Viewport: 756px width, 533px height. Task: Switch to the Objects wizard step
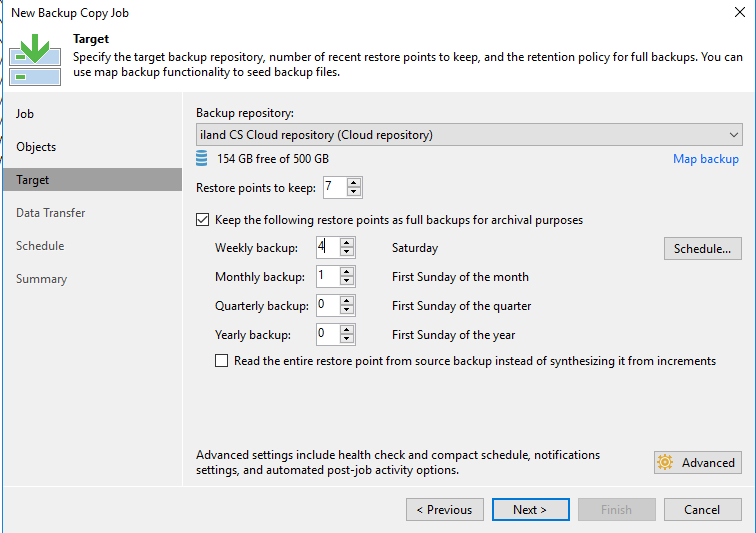[x=36, y=147]
